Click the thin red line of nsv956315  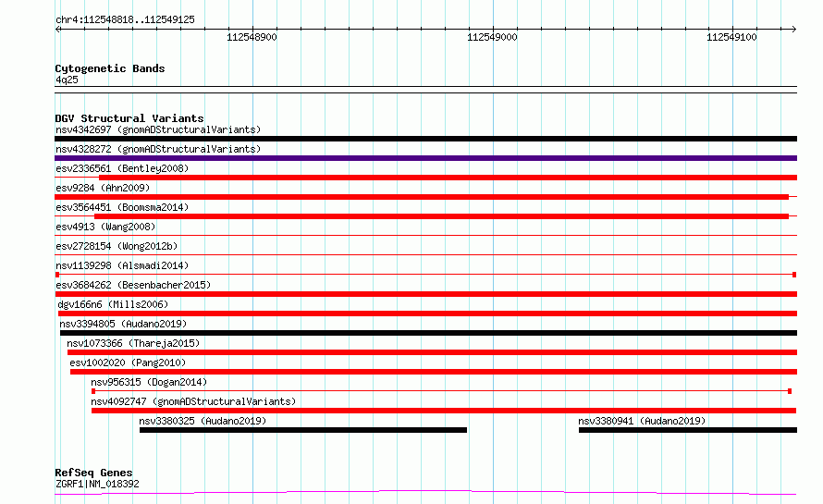point(441,391)
